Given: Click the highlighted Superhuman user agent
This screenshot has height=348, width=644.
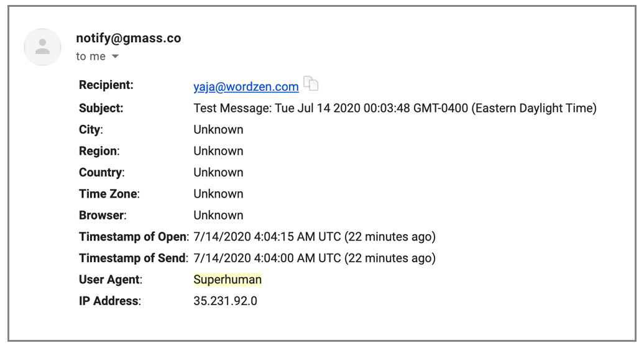Looking at the screenshot, I should (228, 280).
